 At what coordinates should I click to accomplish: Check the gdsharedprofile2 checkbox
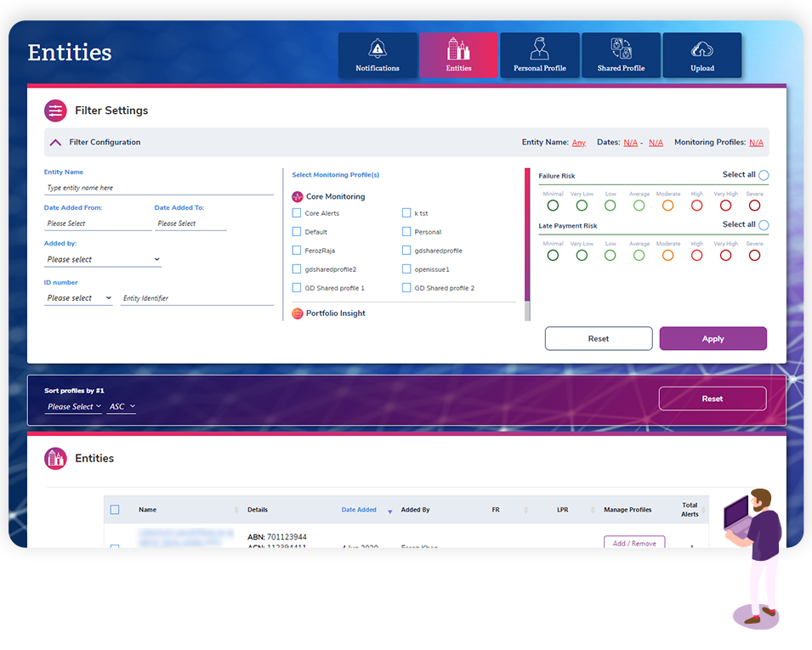(x=297, y=268)
